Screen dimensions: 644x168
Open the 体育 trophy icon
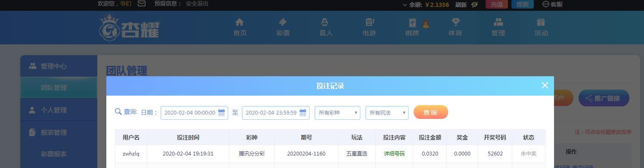455,22
